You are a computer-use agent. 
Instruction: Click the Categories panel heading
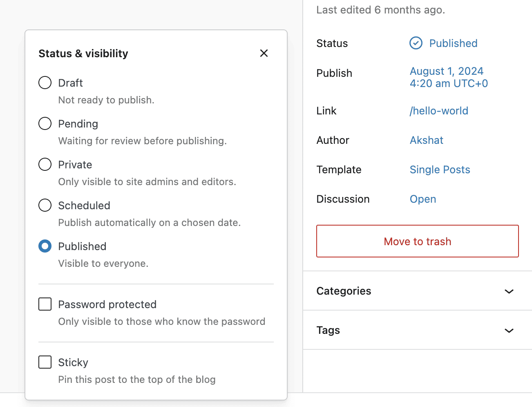[344, 291]
